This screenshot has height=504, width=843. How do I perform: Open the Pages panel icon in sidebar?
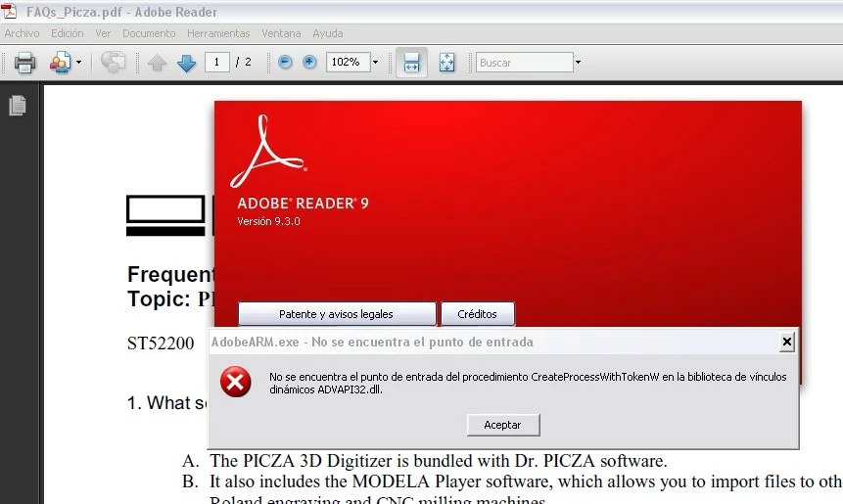[18, 106]
